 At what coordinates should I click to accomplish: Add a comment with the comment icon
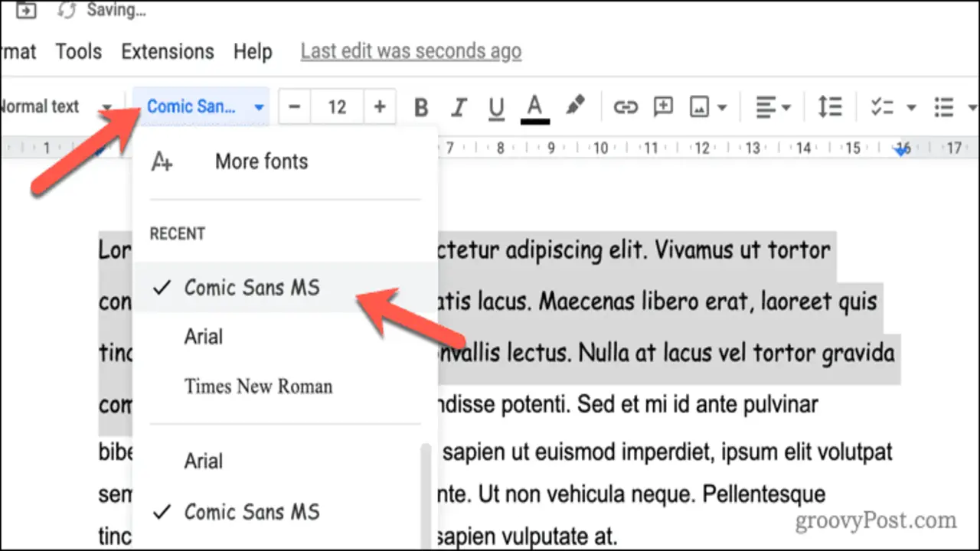pos(663,107)
